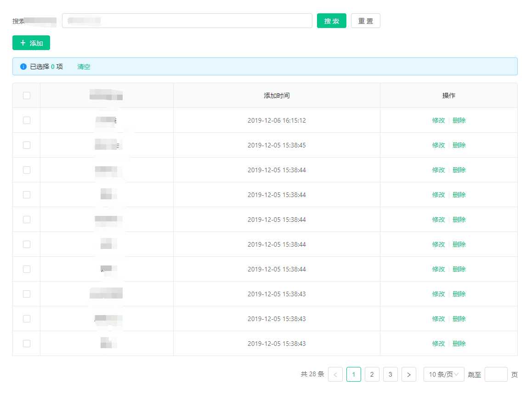Viewport: 532px width, 395px height.
Task: Click 删除 for the 2019-12-05 15:38:45 row
Action: click(x=459, y=145)
